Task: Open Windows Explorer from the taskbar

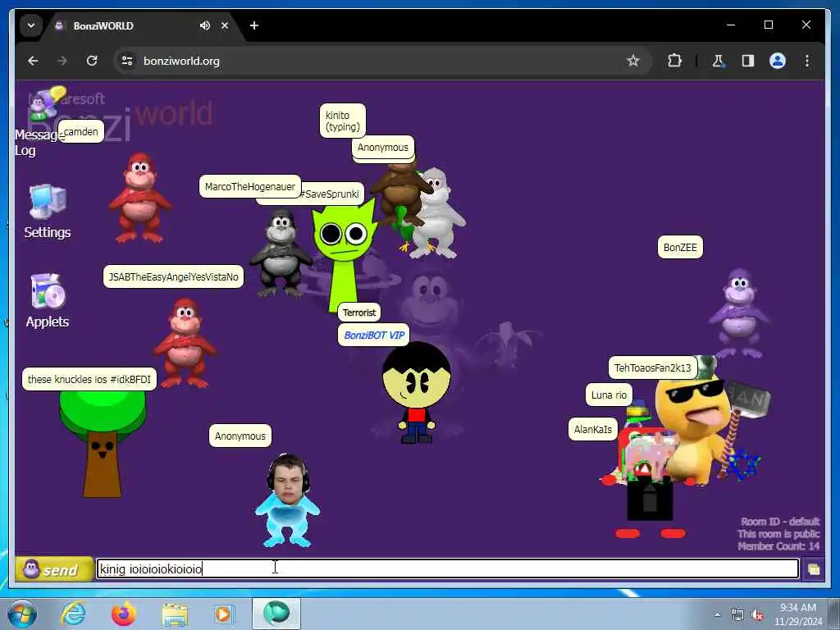Action: tap(175, 614)
